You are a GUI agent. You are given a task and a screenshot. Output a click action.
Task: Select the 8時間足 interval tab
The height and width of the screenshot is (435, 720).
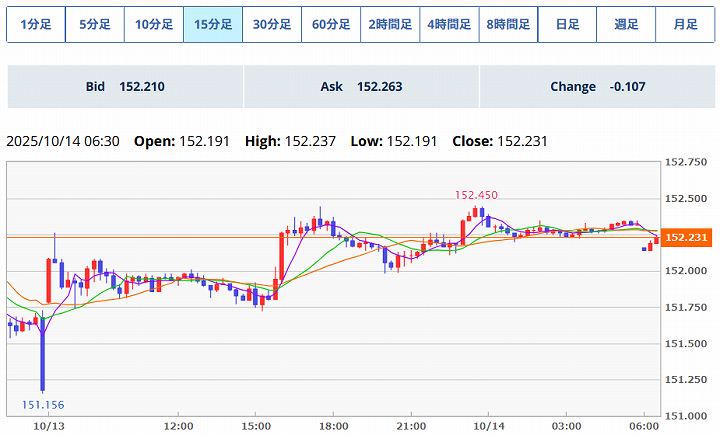click(x=507, y=25)
